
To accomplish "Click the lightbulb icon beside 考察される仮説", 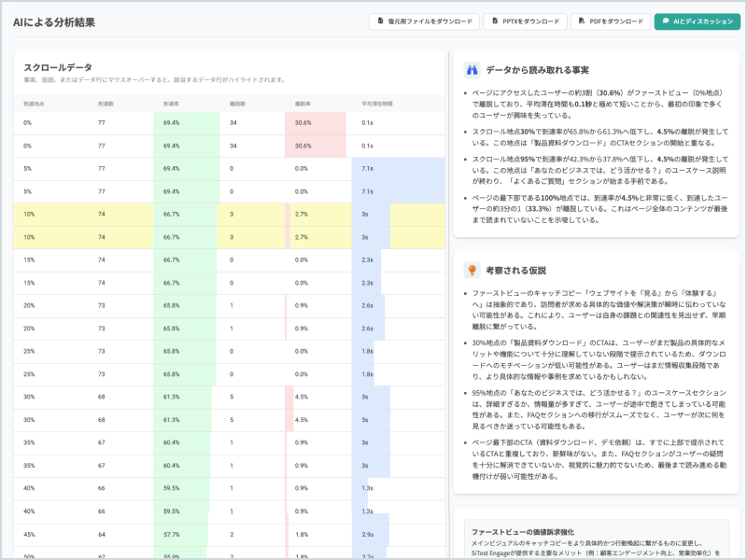I will pos(472,270).
